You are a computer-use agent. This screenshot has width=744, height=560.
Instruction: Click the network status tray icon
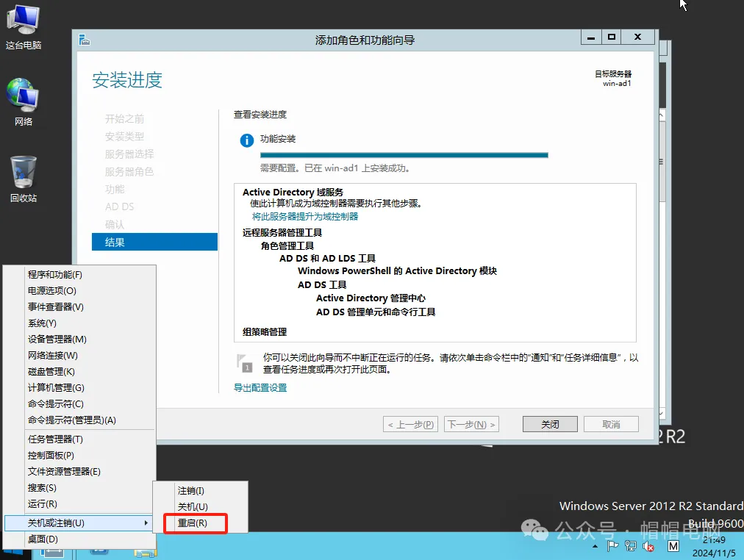630,547
